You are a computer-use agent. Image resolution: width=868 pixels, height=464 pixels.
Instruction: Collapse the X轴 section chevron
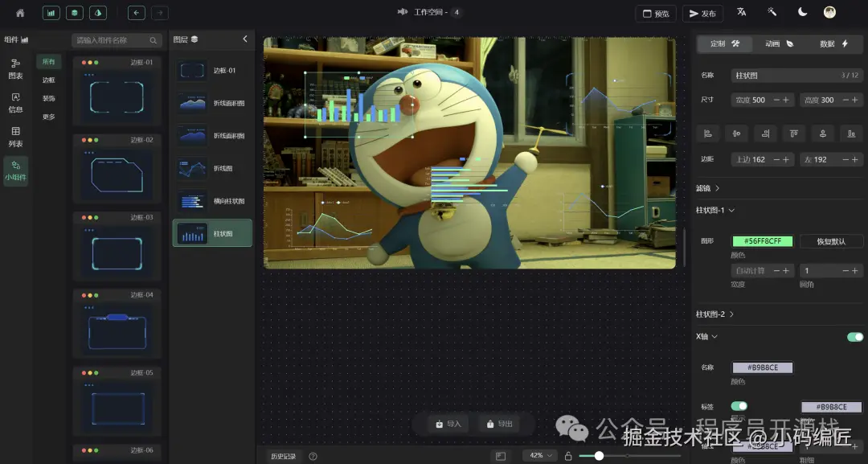click(714, 337)
